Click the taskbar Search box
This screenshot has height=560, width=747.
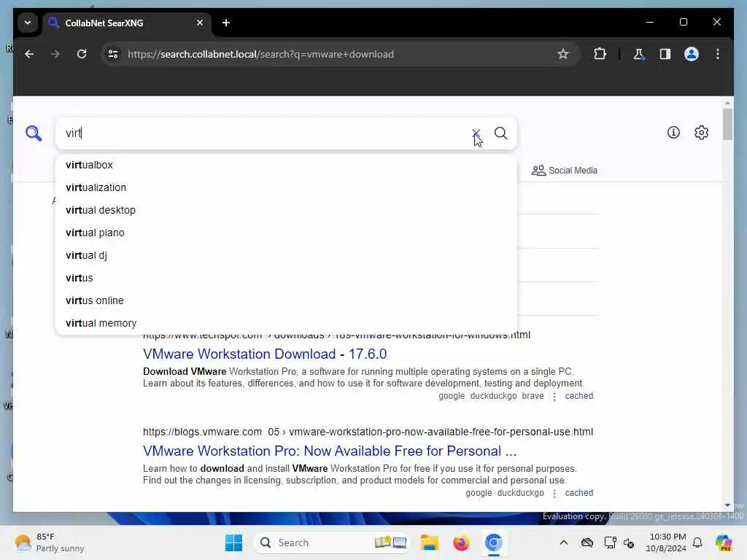click(332, 542)
